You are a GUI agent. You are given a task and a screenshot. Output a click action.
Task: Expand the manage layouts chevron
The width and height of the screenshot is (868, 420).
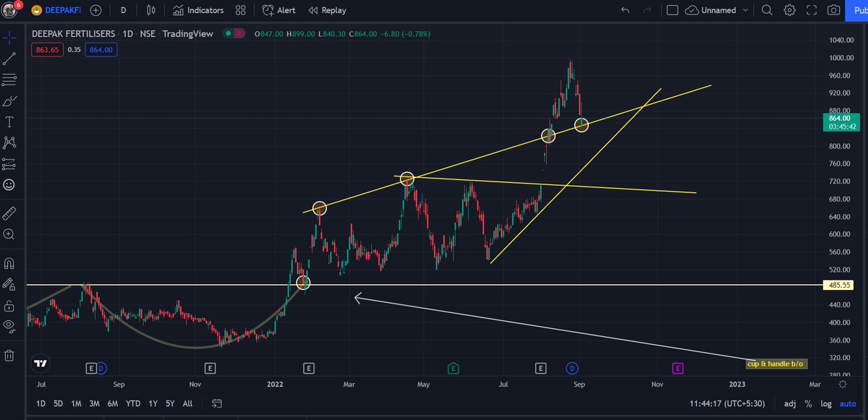(746, 10)
